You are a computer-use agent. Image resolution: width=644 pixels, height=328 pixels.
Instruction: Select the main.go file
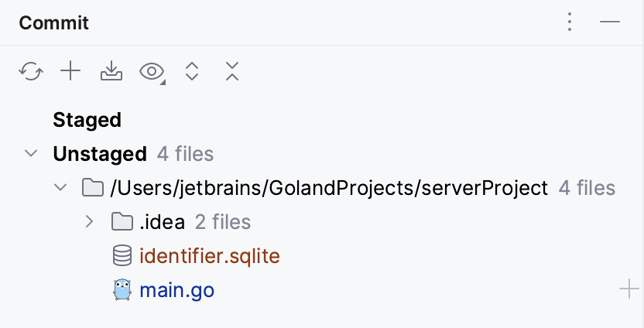tap(176, 290)
